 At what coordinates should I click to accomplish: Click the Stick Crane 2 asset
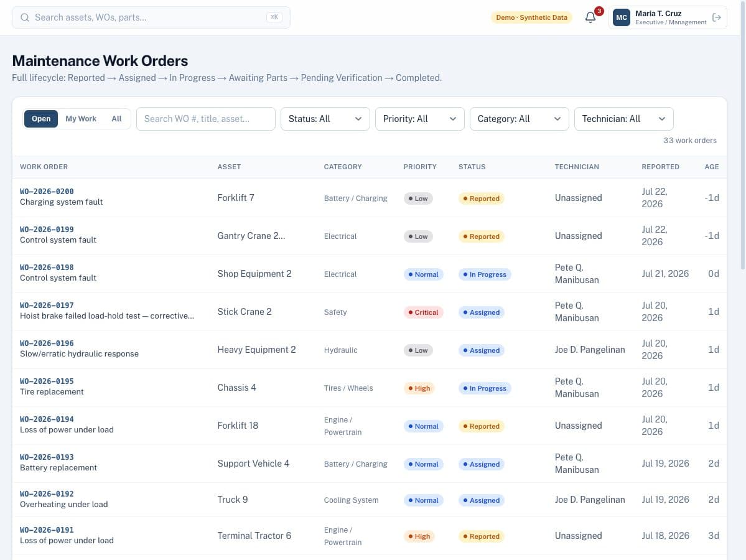pyautogui.click(x=244, y=312)
